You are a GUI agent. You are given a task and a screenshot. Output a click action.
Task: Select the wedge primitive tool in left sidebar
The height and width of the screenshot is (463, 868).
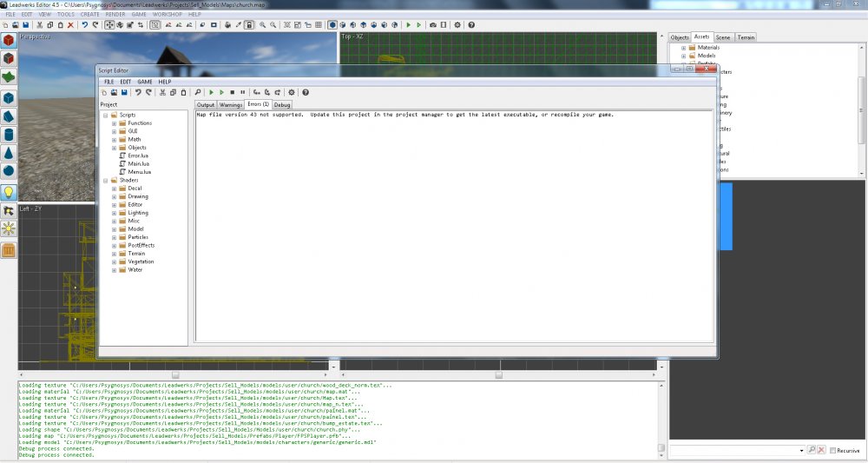pyautogui.click(x=9, y=116)
